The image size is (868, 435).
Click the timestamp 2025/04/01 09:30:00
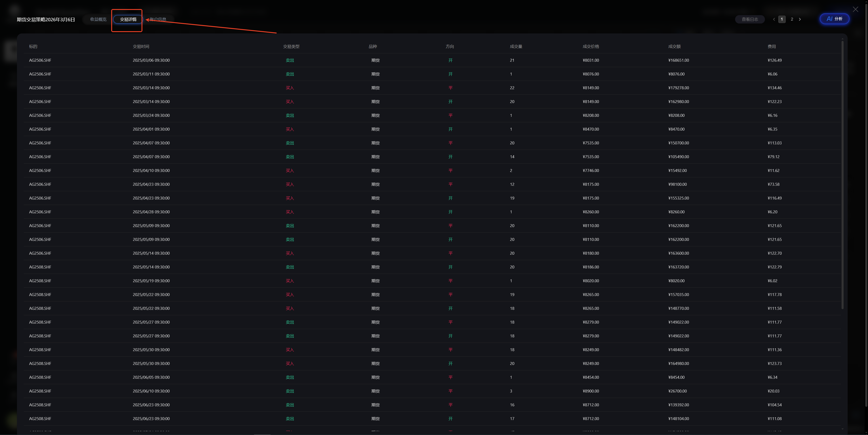151,129
